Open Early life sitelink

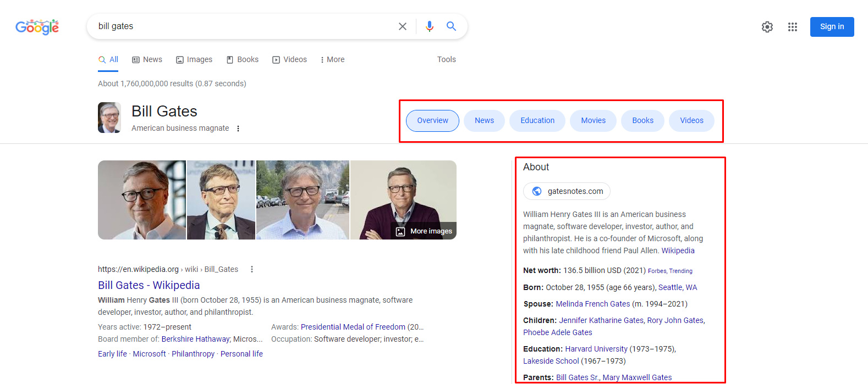pos(112,354)
